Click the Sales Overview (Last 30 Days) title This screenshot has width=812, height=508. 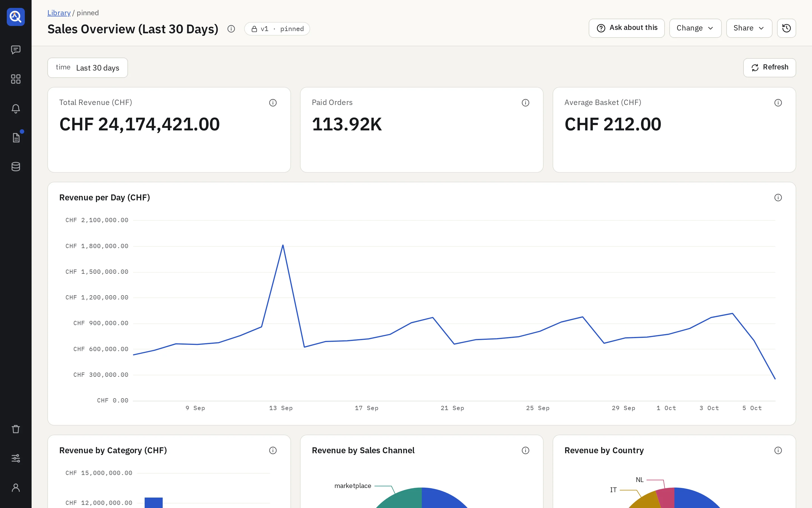point(133,29)
